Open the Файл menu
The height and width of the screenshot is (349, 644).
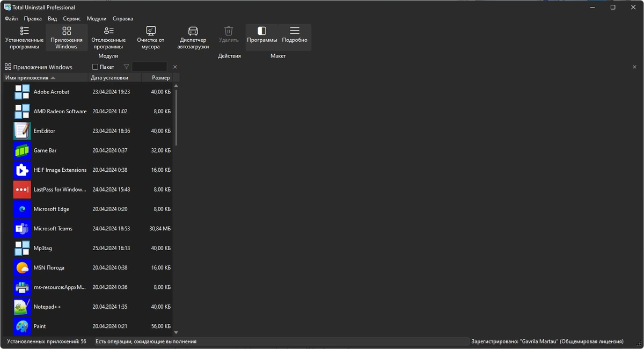click(x=11, y=18)
